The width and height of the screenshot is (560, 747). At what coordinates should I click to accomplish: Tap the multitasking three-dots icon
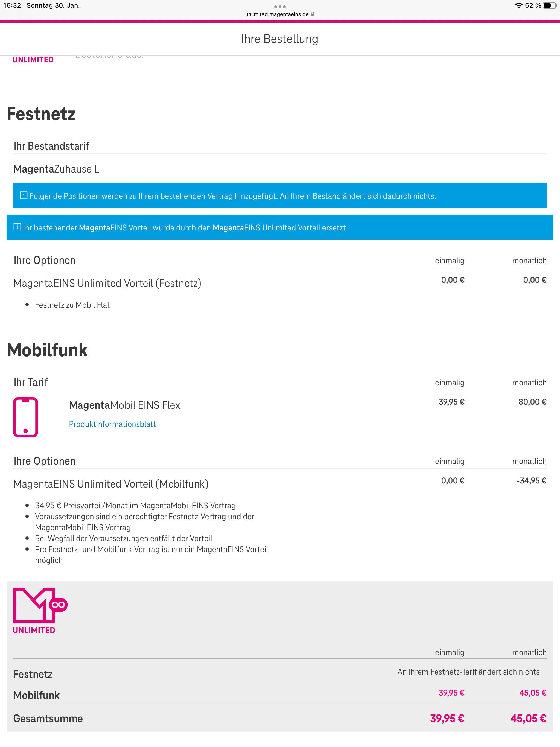[x=280, y=7]
